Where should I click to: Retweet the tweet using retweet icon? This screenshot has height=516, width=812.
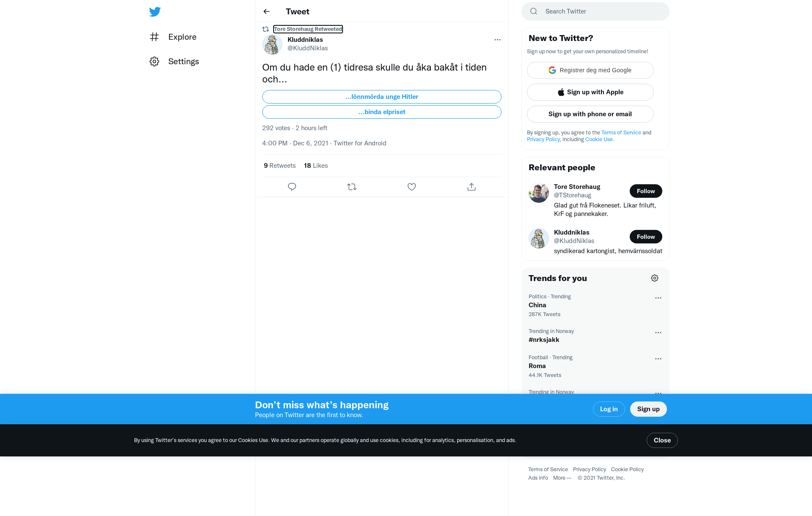[x=352, y=187]
